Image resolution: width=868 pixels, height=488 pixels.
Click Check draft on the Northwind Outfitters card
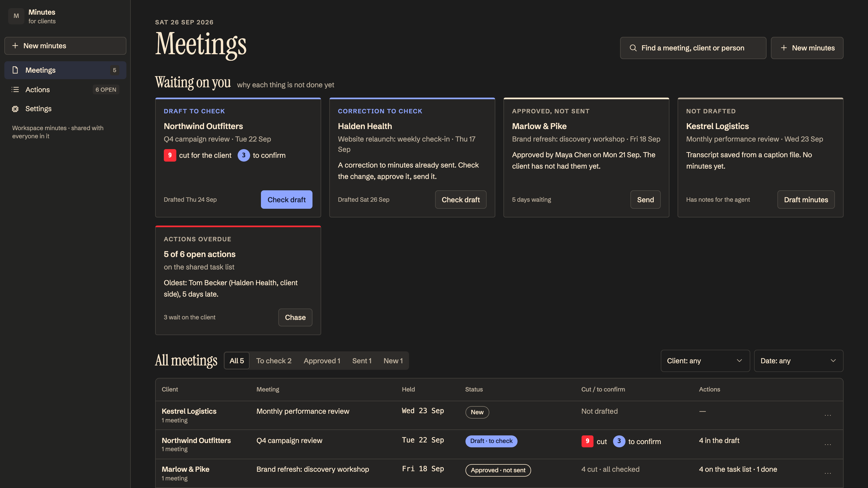pyautogui.click(x=286, y=200)
